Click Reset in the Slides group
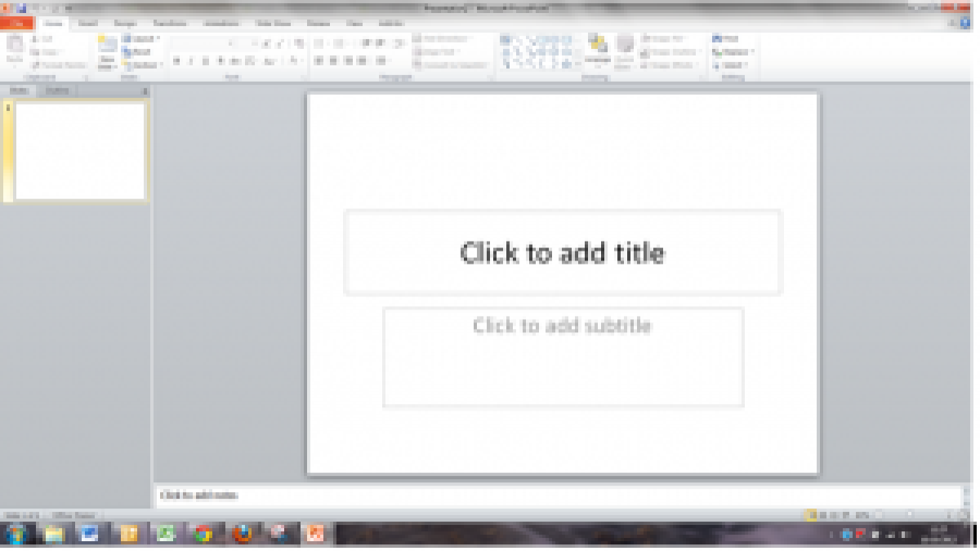980x551 pixels. tap(140, 51)
